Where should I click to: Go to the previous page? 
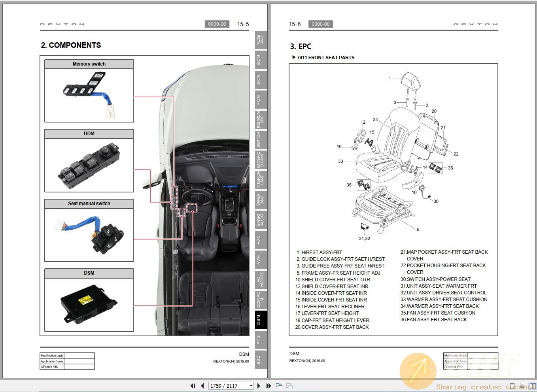pos(202,386)
